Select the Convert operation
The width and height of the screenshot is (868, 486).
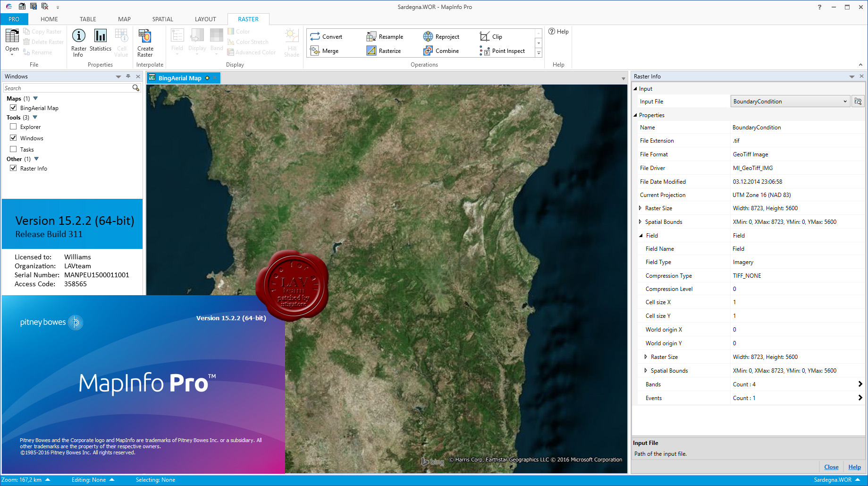coord(326,36)
